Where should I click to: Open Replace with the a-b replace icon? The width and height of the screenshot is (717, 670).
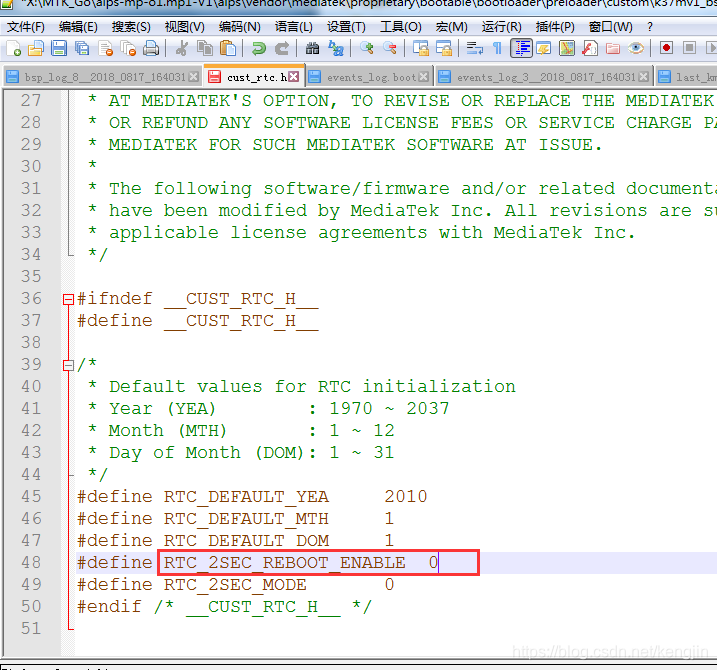pos(336,48)
